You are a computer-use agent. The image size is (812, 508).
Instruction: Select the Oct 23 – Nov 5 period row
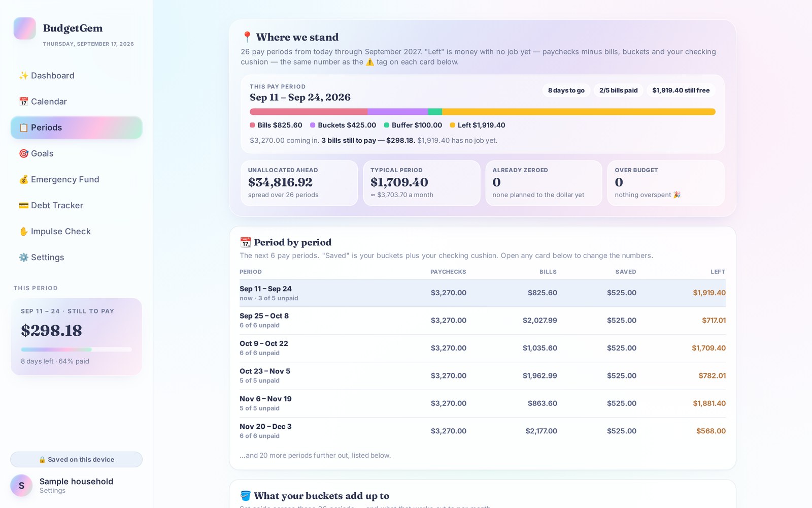click(x=483, y=376)
